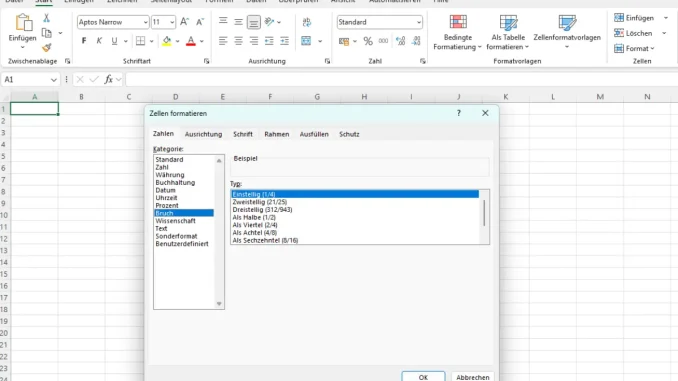Expand the font color dropdown arrow
The height and width of the screenshot is (381, 678).
[x=201, y=42]
